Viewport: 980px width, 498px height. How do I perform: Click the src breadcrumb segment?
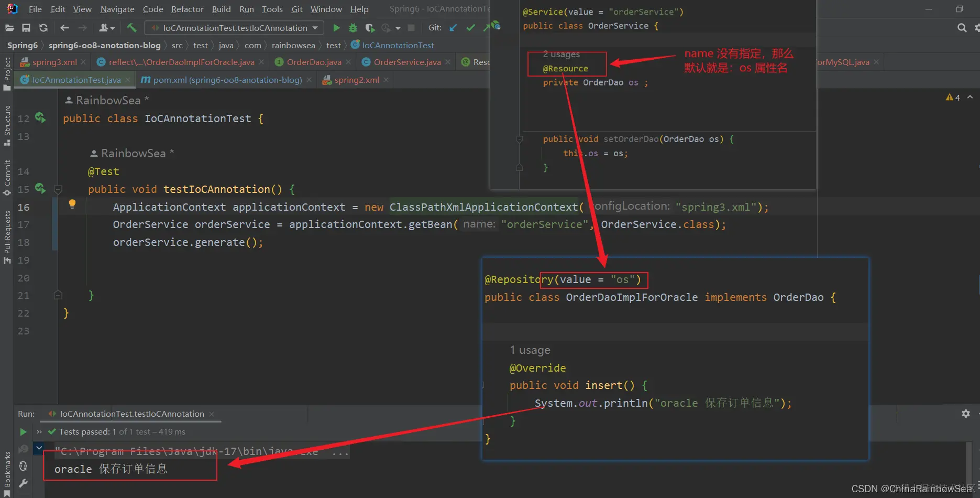[x=177, y=45]
